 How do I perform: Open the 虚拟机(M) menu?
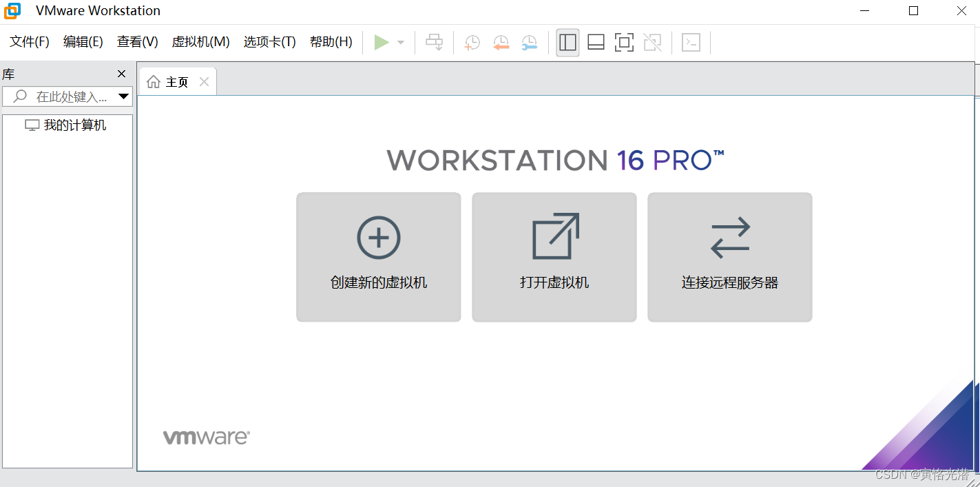[200, 42]
